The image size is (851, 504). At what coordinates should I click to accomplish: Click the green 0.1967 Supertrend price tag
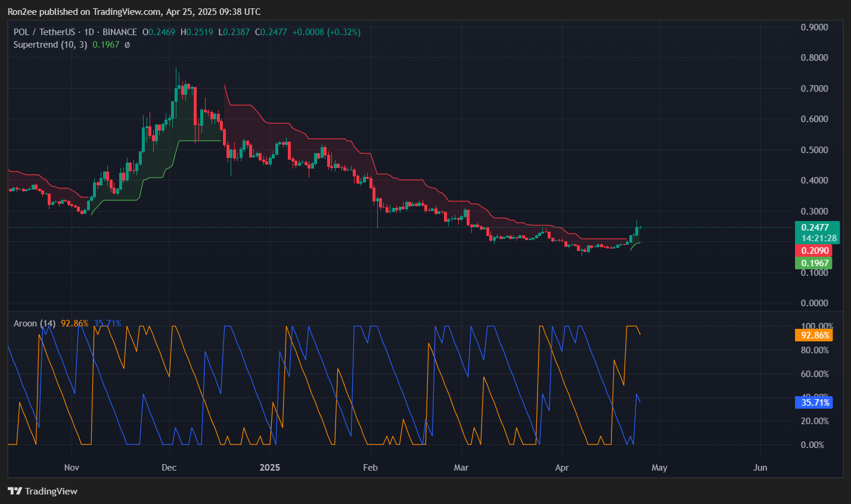click(x=814, y=263)
